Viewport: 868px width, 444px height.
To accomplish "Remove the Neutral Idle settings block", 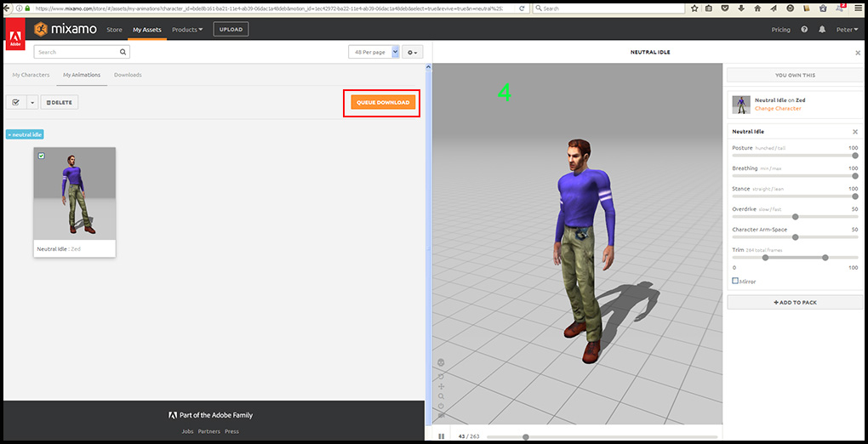I will pyautogui.click(x=855, y=132).
